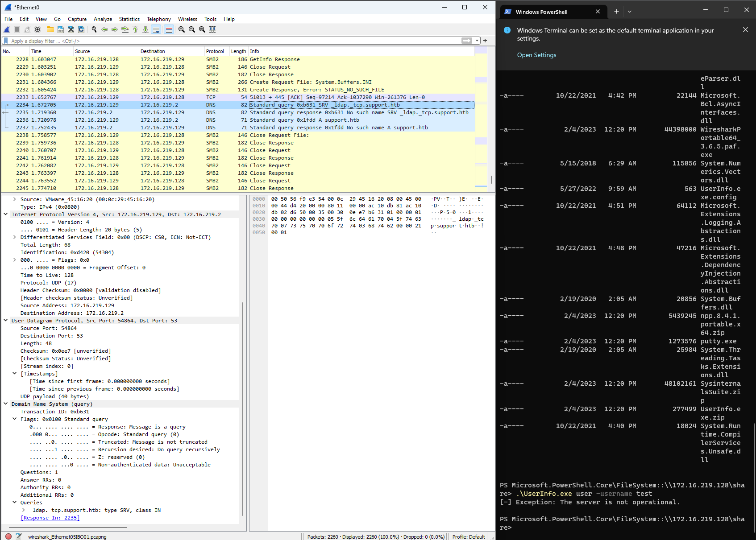Sort packets by Protocol column
756x540 pixels.
(x=216, y=51)
